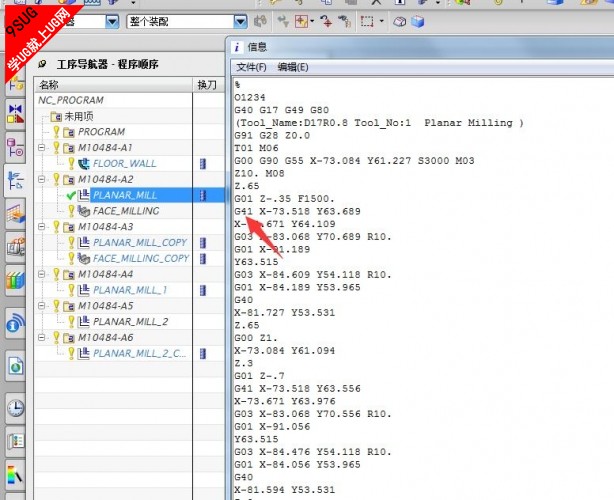Click the dotted rectangle selection toolbar icon
The width and height of the screenshot is (614, 500).
(x=367, y=22)
